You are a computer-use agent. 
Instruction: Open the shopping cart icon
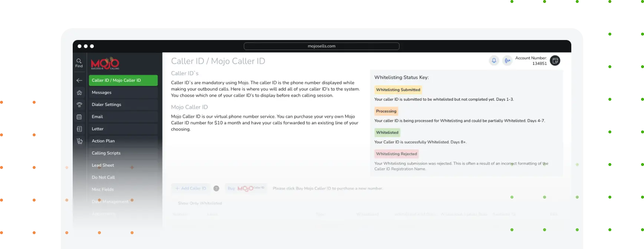(x=79, y=141)
